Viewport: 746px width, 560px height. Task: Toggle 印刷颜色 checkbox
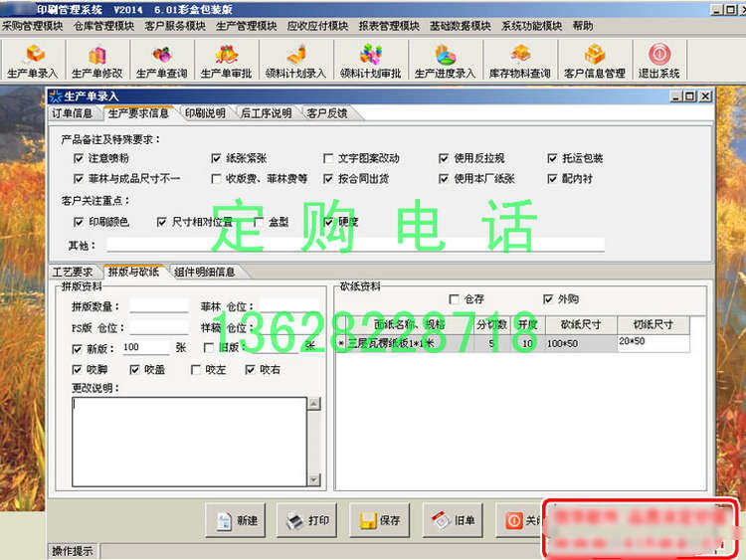[x=79, y=222]
